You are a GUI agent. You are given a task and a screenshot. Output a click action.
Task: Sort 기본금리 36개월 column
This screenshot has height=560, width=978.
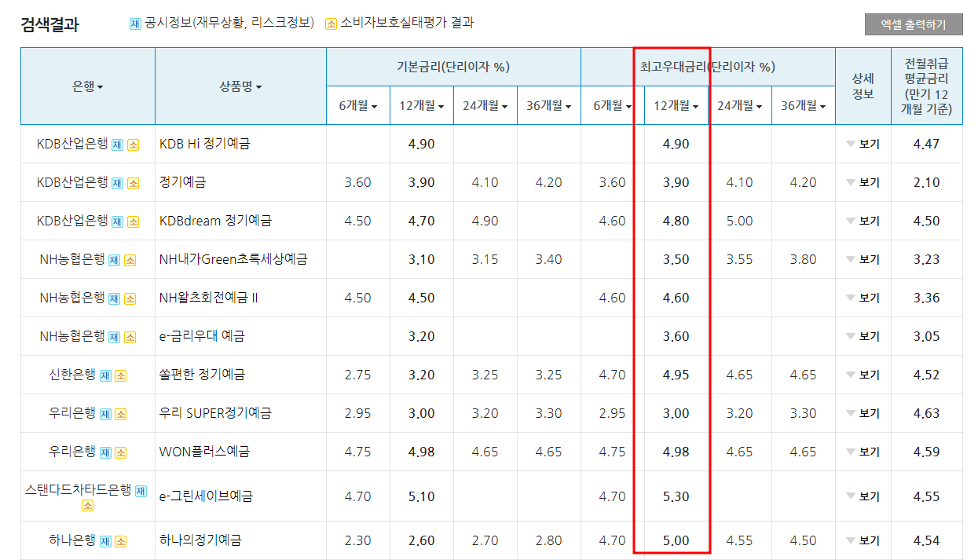[x=549, y=105]
